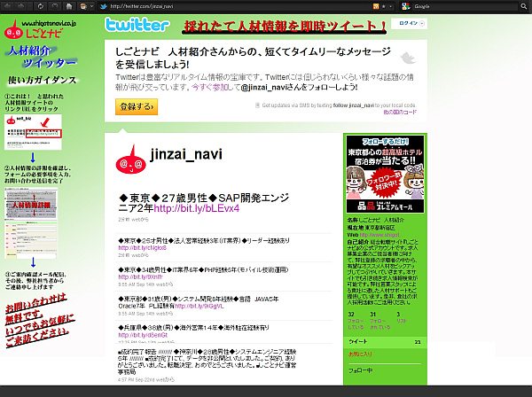Click the magnifying glass search icon
This screenshot has width=532, height=397.
tap(523, 6)
